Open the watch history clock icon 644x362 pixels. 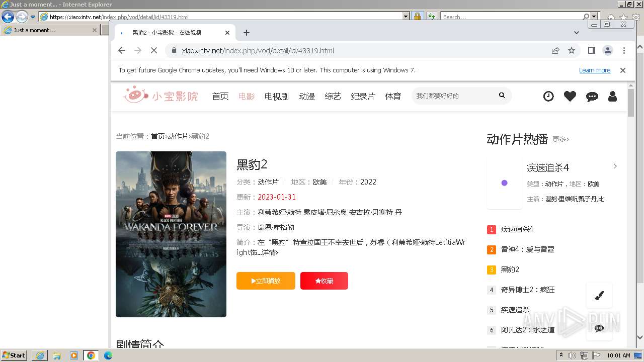pos(548,96)
